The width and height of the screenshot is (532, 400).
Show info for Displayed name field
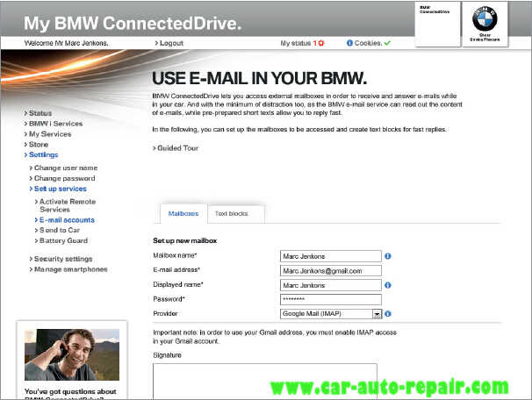pos(388,285)
